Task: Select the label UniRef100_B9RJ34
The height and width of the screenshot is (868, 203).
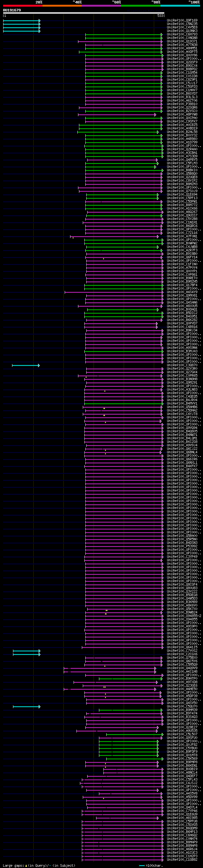Action: tap(182, 330)
